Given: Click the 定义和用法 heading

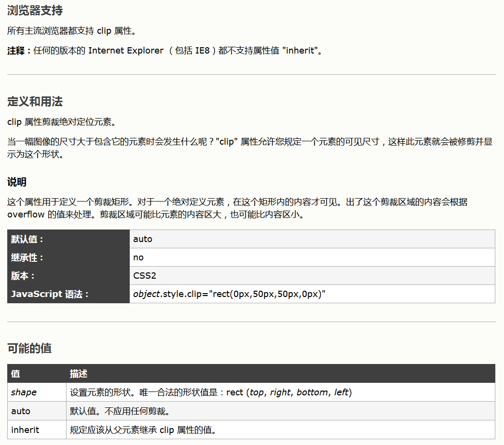Looking at the screenshot, I should point(35,102).
